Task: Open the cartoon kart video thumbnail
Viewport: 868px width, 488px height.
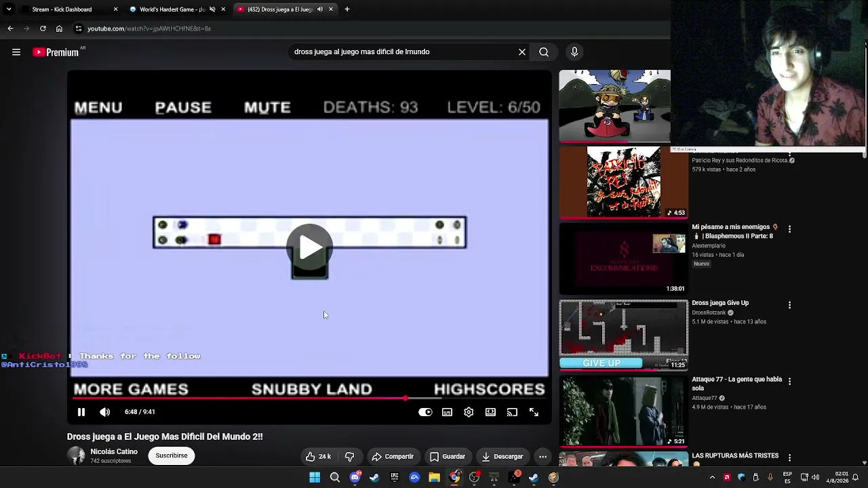Action: tap(614, 105)
